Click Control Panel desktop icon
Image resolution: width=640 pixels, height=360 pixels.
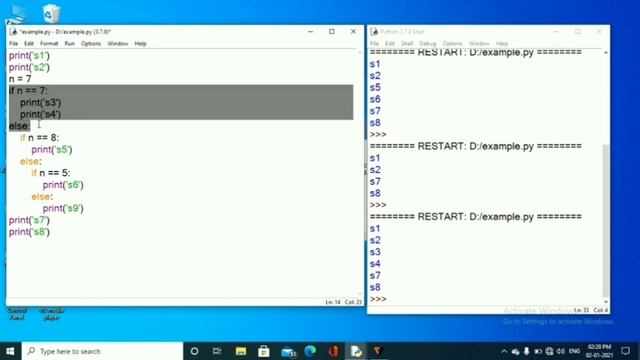pyautogui.click(x=17, y=314)
